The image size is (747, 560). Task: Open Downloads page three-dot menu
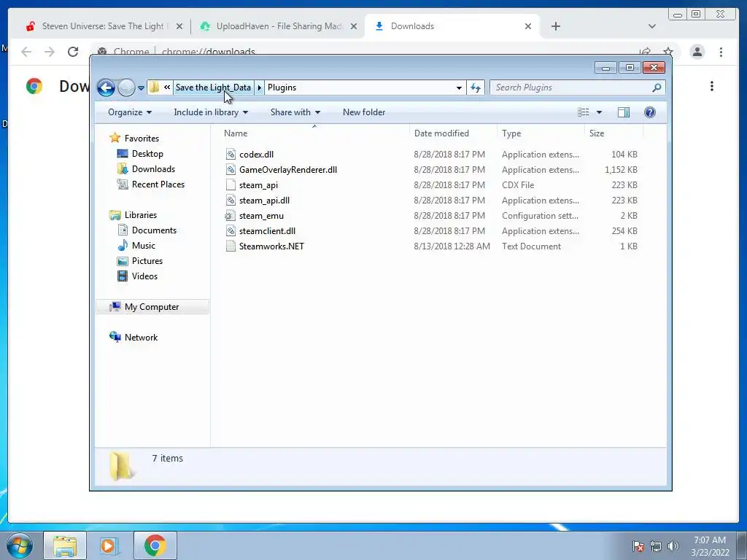pyautogui.click(x=712, y=86)
